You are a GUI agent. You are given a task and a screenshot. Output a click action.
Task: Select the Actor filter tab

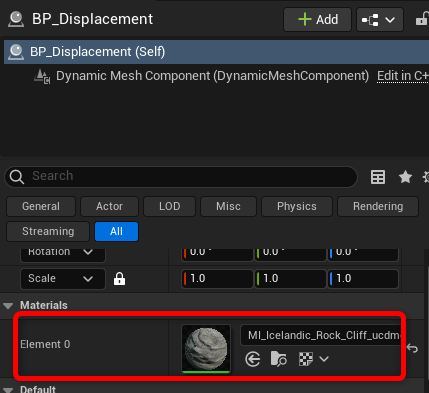click(109, 206)
